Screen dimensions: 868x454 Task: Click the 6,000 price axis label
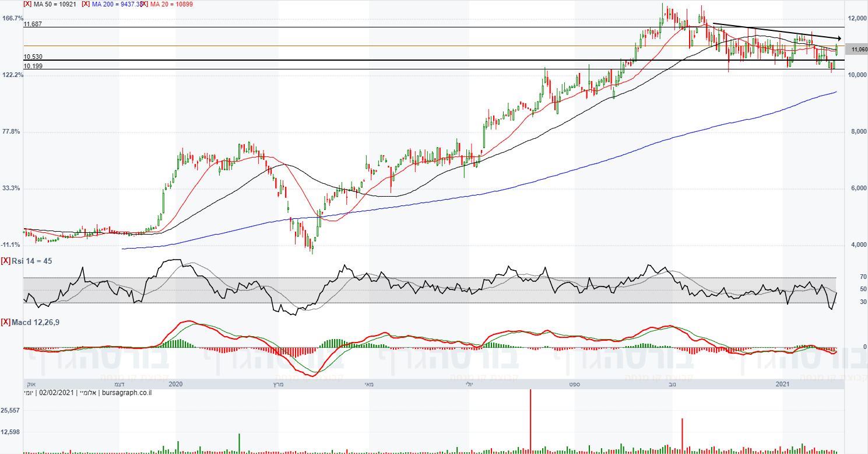tap(859, 188)
